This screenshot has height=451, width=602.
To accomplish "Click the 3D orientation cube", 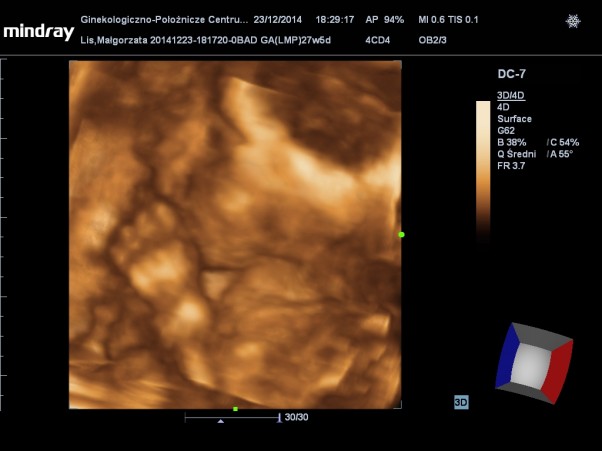I will tap(534, 362).
